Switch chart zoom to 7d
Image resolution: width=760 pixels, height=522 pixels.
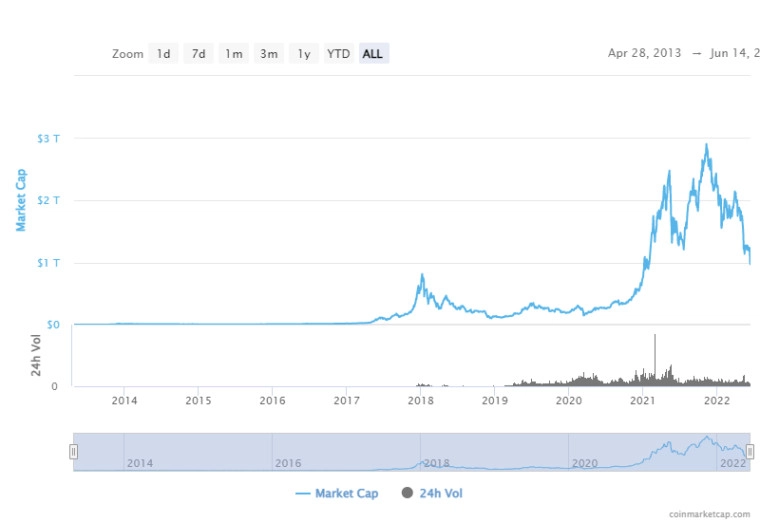199,54
